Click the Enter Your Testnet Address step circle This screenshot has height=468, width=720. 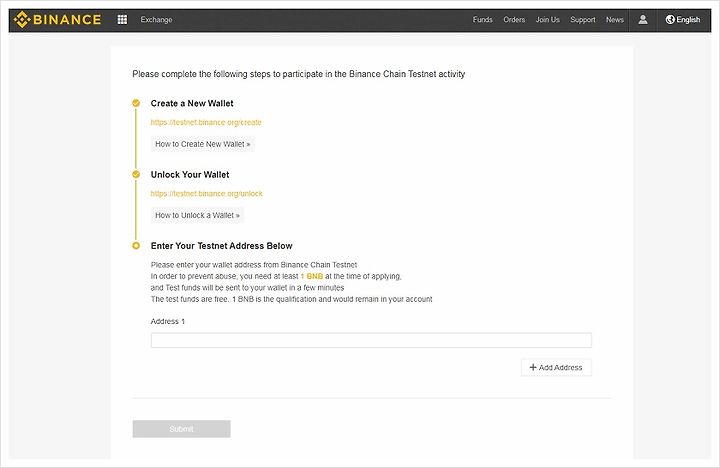click(x=136, y=246)
